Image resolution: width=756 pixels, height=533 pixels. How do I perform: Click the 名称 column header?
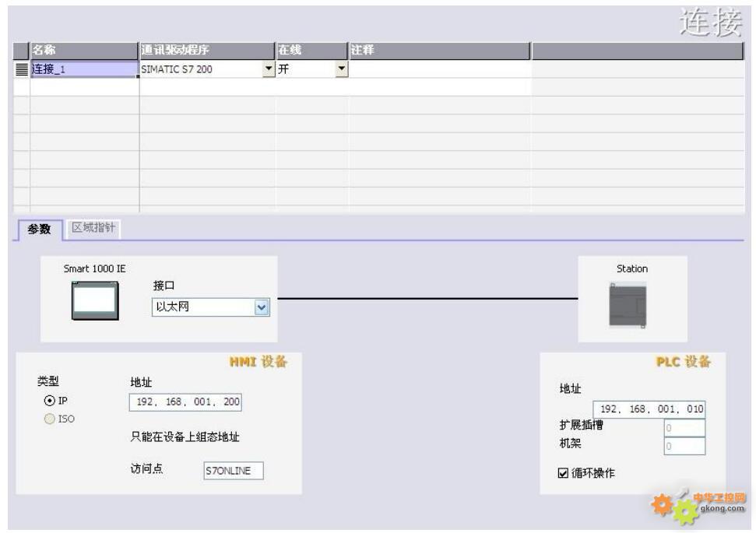tap(84, 50)
